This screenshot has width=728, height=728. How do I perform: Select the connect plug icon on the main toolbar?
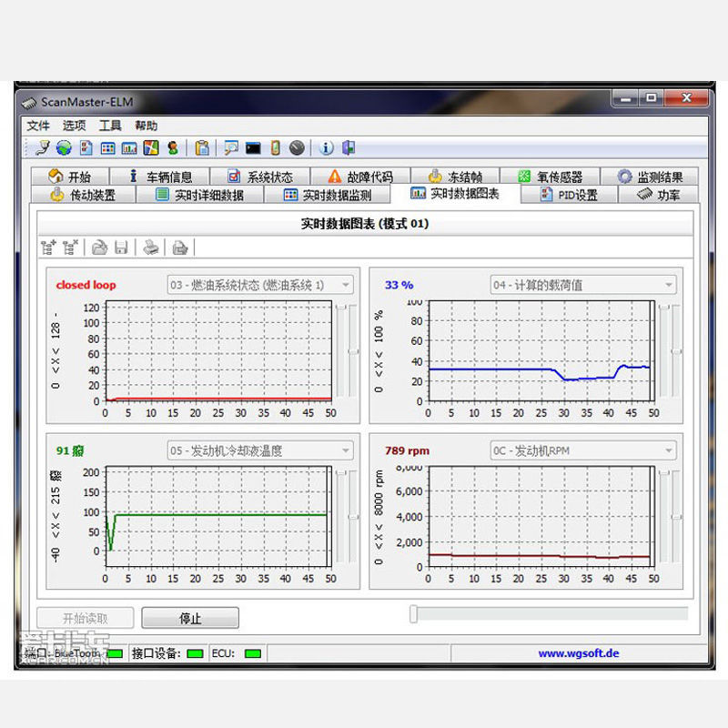pos(41,147)
